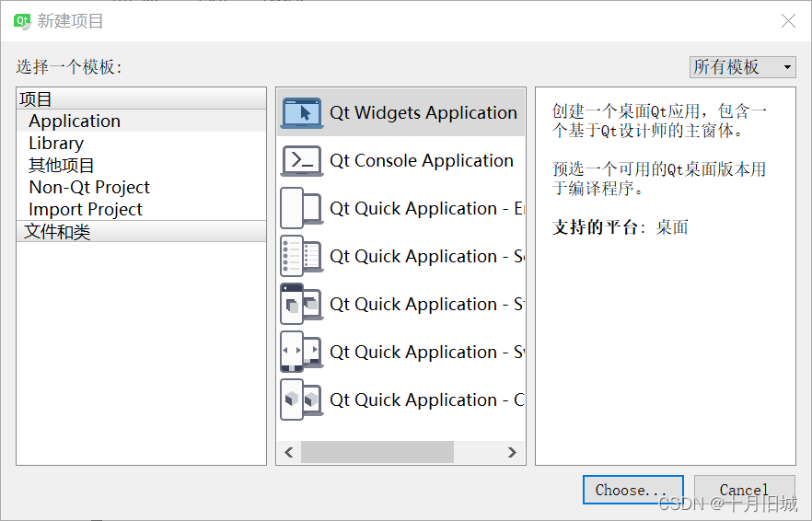Select the Qt Widgets Application template icon

click(x=302, y=112)
